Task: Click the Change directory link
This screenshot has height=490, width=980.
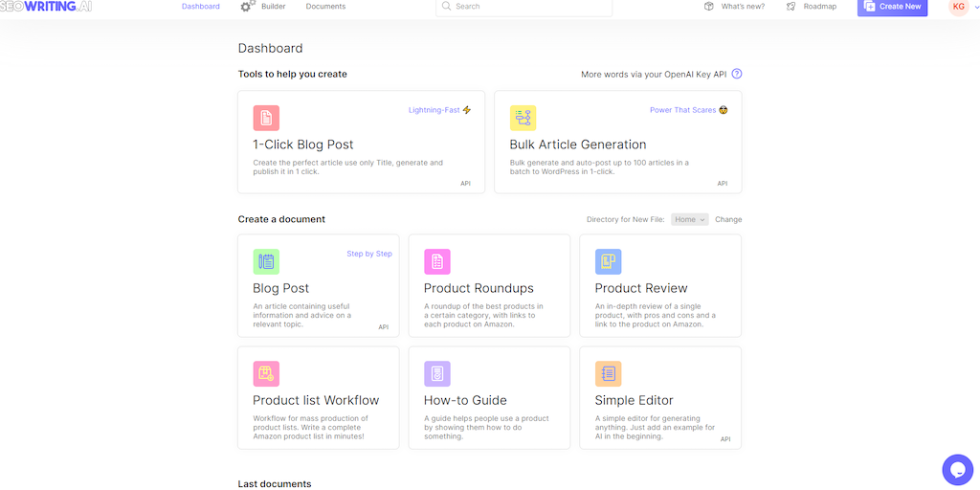Action: coord(728,219)
